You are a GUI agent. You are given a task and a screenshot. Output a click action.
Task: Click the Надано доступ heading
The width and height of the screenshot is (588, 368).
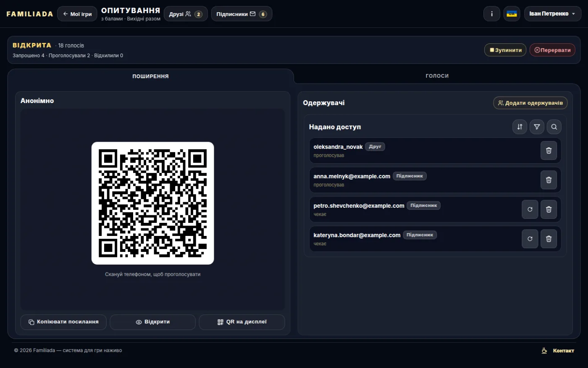[x=335, y=127]
